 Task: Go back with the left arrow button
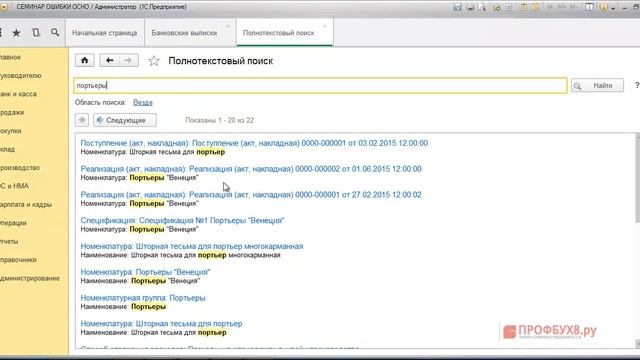click(x=109, y=60)
